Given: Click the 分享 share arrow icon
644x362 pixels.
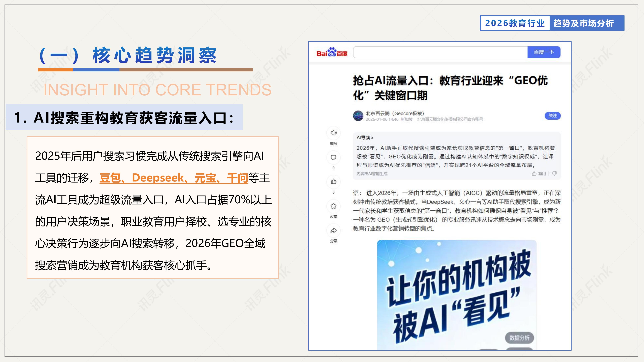Looking at the screenshot, I should (x=333, y=231).
